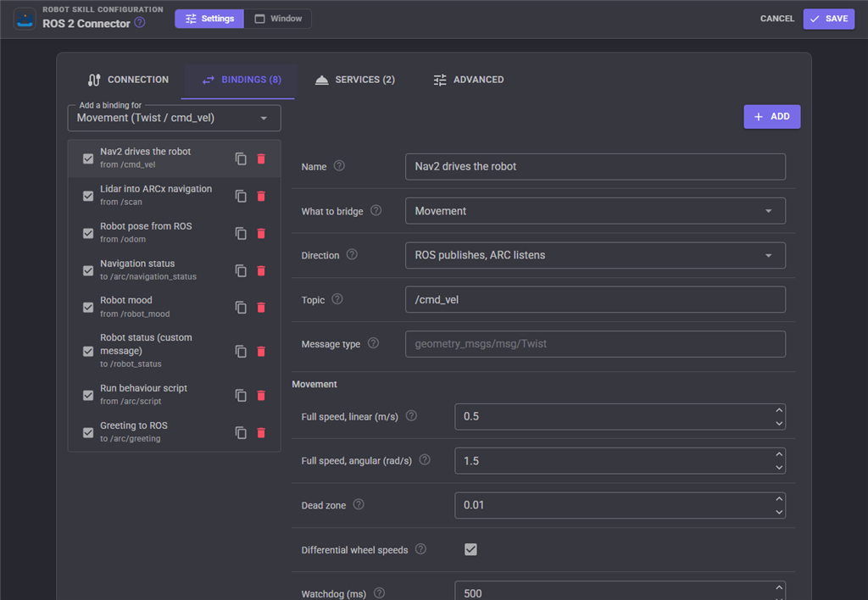Click the Add binding button
Screen dimensions: 868x600
(771, 117)
